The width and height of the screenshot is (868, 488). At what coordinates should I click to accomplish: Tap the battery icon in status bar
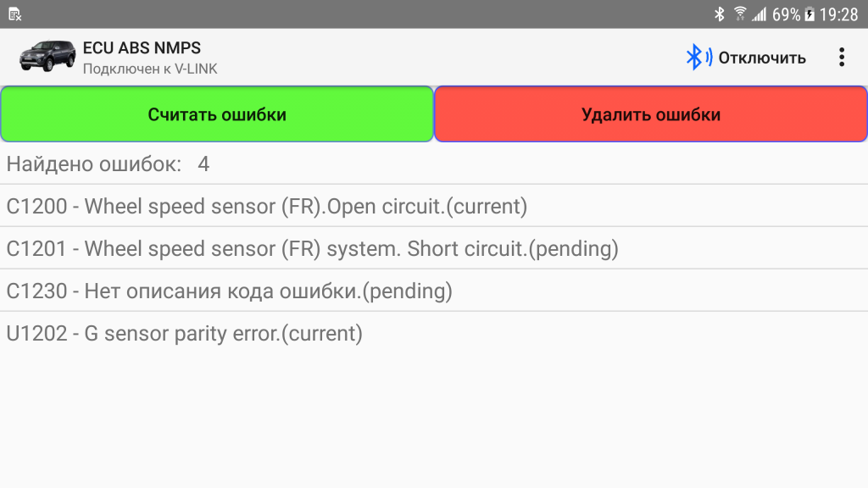click(810, 14)
